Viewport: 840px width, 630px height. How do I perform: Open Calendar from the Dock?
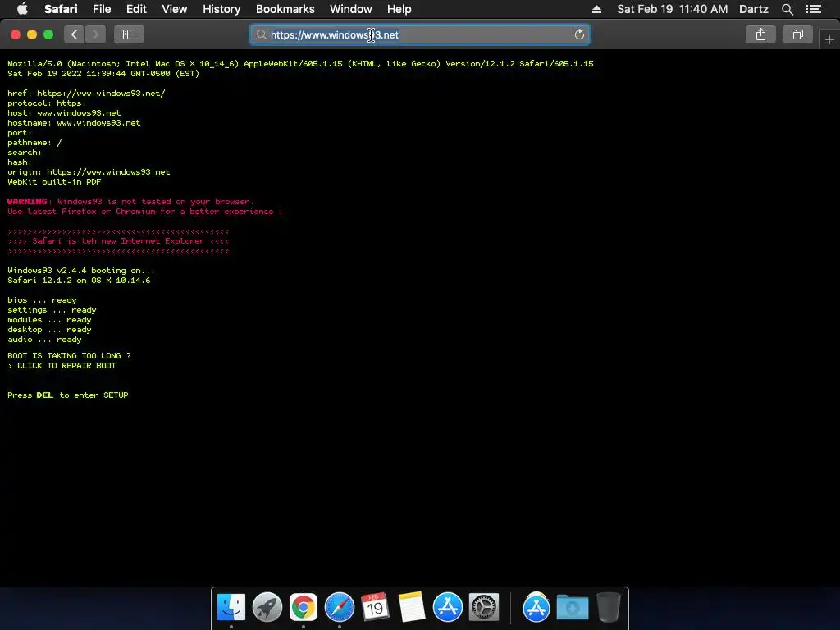pyautogui.click(x=375, y=607)
